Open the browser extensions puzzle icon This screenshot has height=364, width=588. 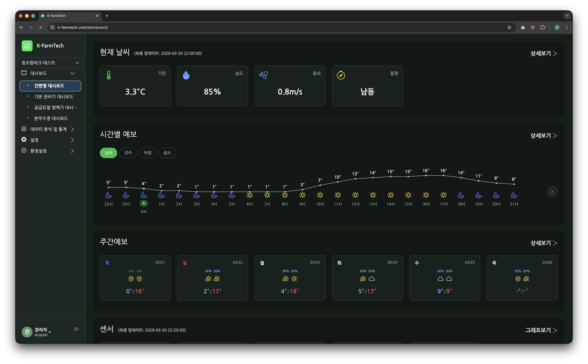click(x=543, y=27)
